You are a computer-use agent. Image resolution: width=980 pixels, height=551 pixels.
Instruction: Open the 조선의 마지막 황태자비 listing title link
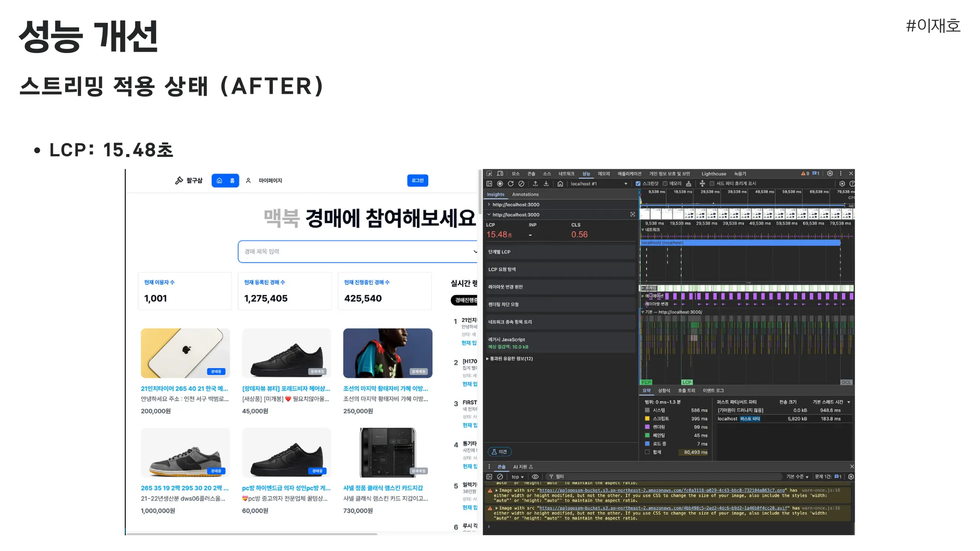coord(386,389)
